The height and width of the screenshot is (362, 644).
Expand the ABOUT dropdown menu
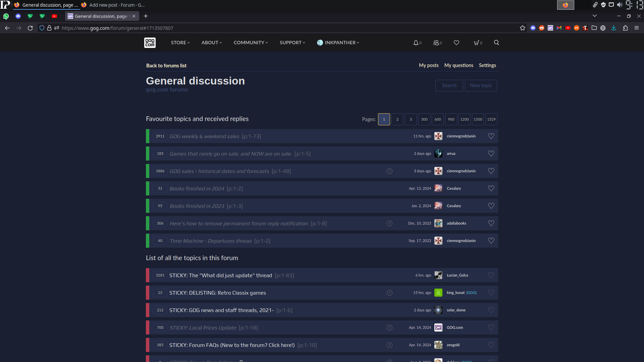click(x=212, y=43)
